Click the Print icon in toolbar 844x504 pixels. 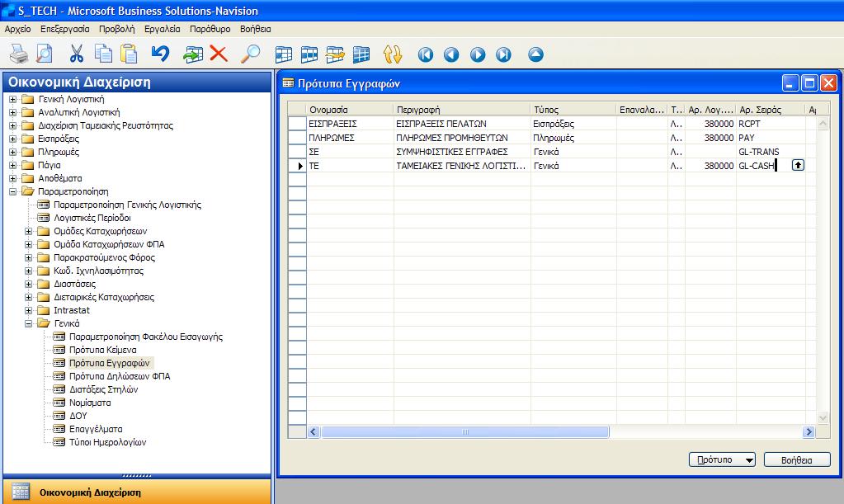[19, 54]
